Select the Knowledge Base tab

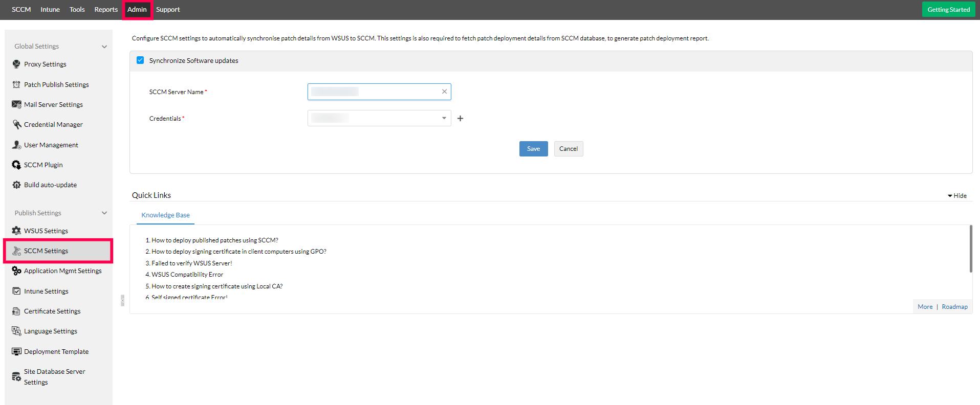click(x=165, y=215)
